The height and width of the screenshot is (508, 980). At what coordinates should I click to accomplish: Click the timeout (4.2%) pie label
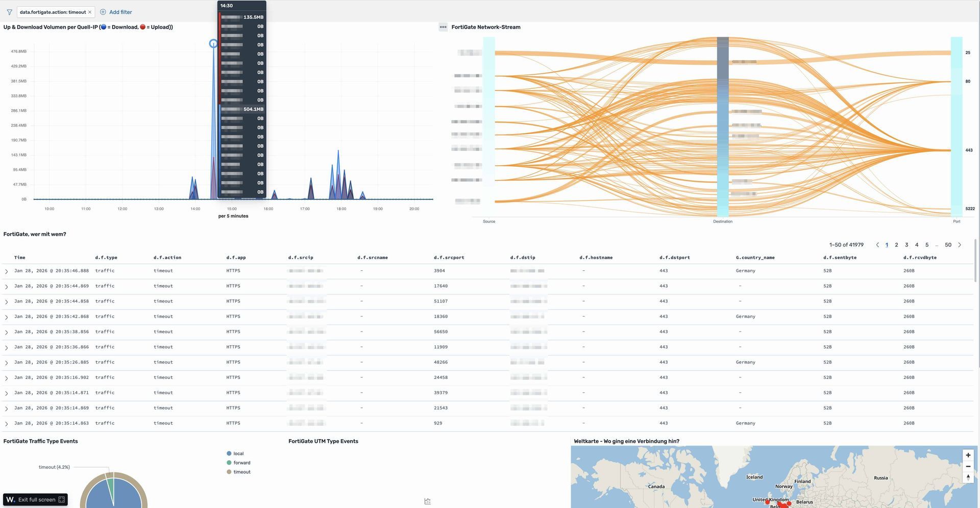54,467
